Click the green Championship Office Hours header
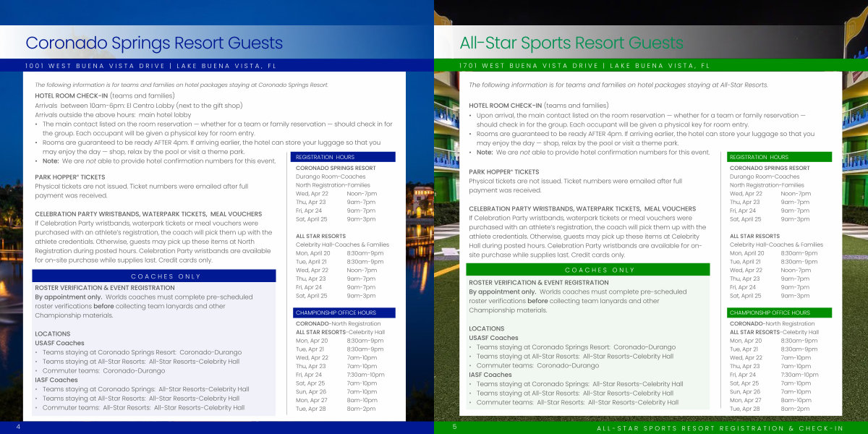 coord(779,313)
